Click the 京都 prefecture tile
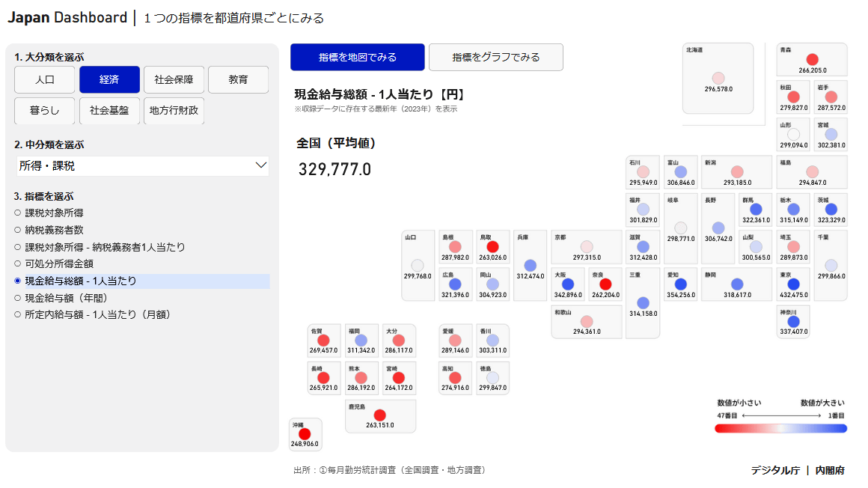This screenshot has width=868, height=488. pos(586,247)
